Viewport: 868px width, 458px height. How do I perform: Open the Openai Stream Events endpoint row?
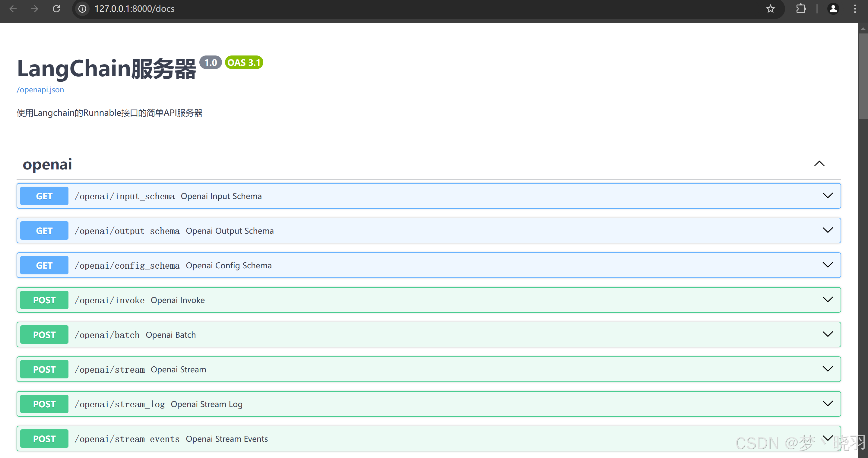point(227,439)
